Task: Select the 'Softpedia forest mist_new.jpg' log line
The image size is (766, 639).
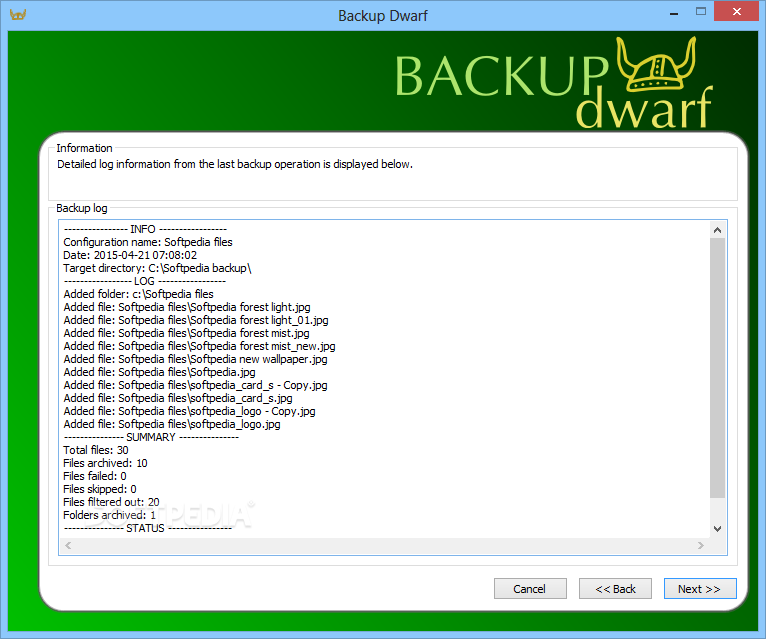Action: coord(199,346)
